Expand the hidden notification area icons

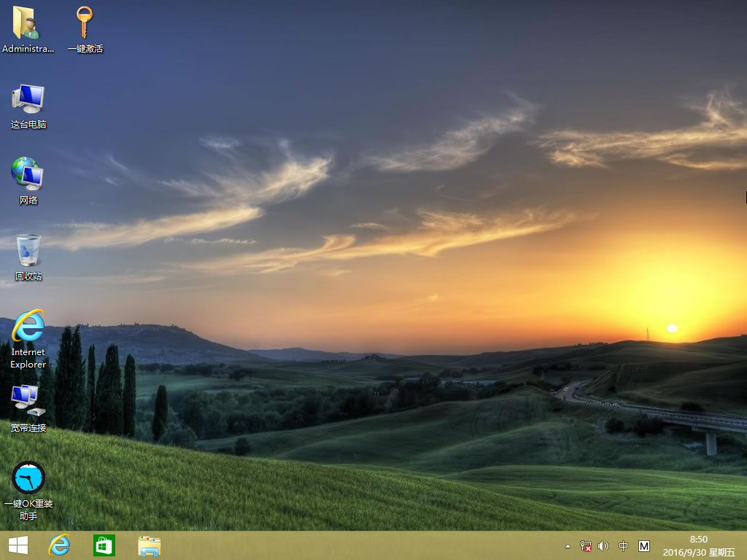[x=567, y=545]
